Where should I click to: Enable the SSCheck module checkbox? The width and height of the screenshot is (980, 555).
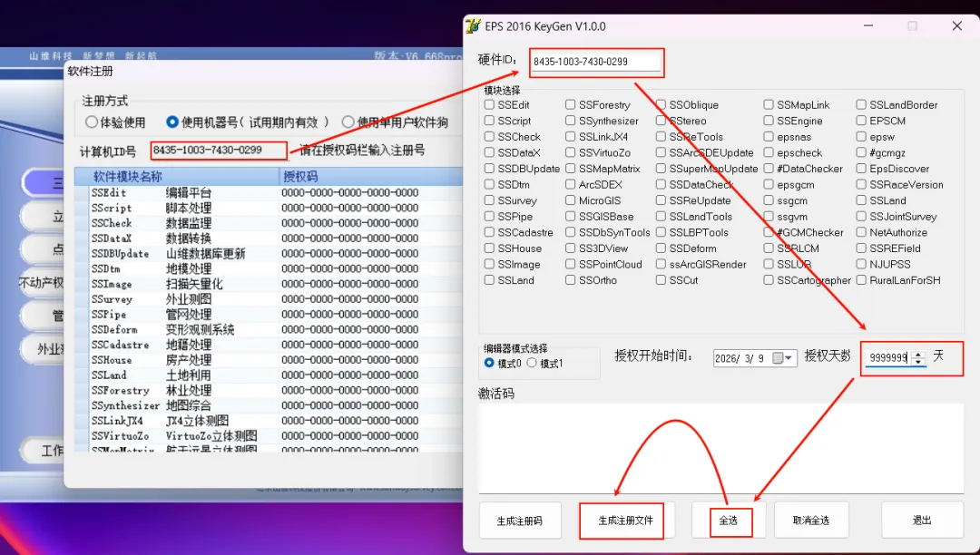pyautogui.click(x=489, y=137)
